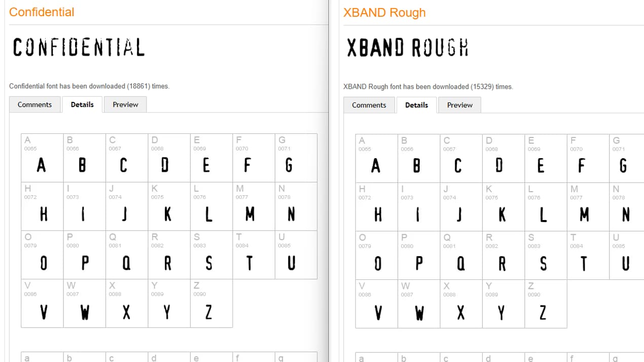Click the orange Confidential font title
Screen dimensions: 644x362
click(42, 12)
